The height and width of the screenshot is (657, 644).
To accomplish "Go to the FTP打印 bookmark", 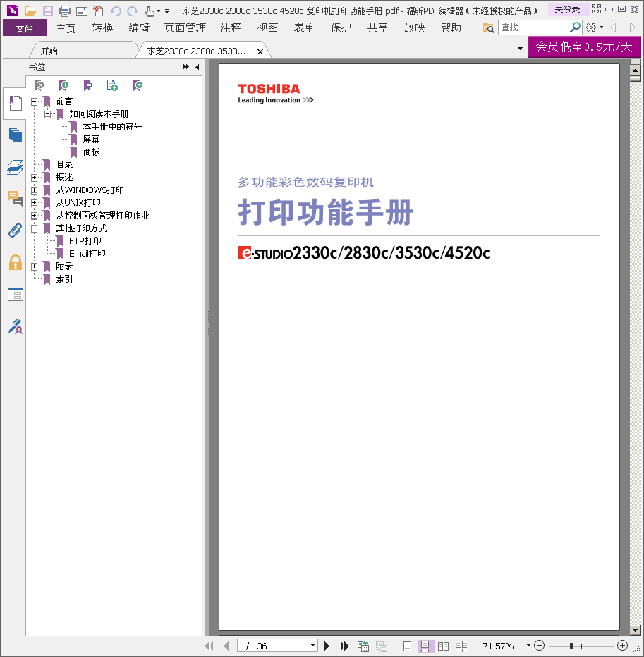I will point(85,241).
